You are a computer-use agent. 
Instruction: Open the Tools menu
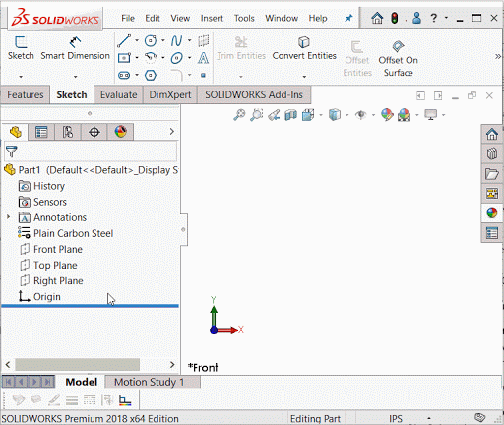pyautogui.click(x=244, y=18)
